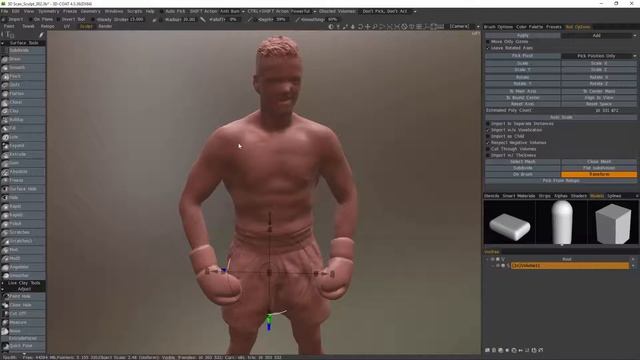The height and width of the screenshot is (360, 640).
Task: Open the Camera dropdown
Action: pyautogui.click(x=464, y=27)
